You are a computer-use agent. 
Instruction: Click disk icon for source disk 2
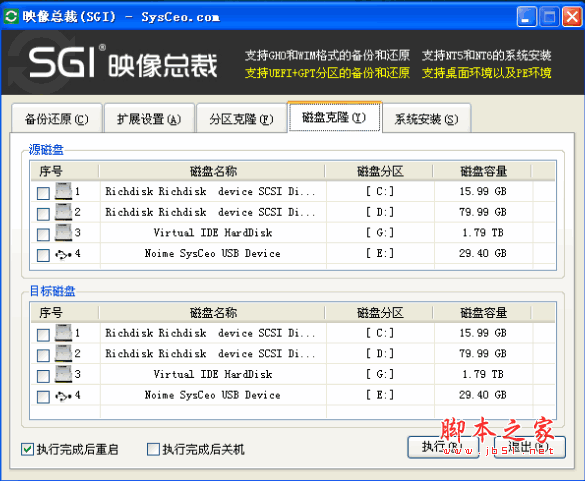[x=63, y=212]
